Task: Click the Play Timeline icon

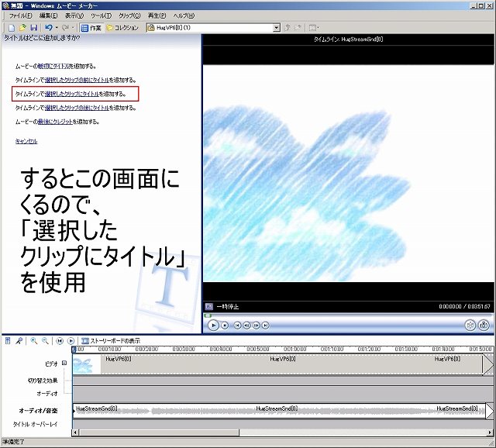Action: (x=71, y=341)
